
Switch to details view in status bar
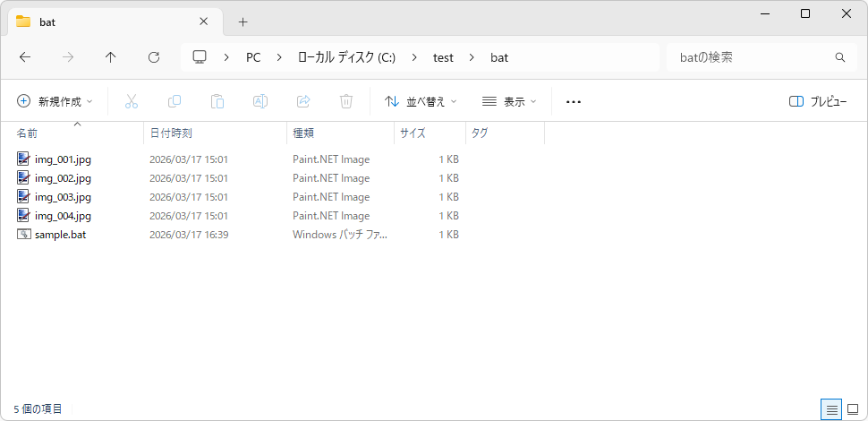(831, 410)
